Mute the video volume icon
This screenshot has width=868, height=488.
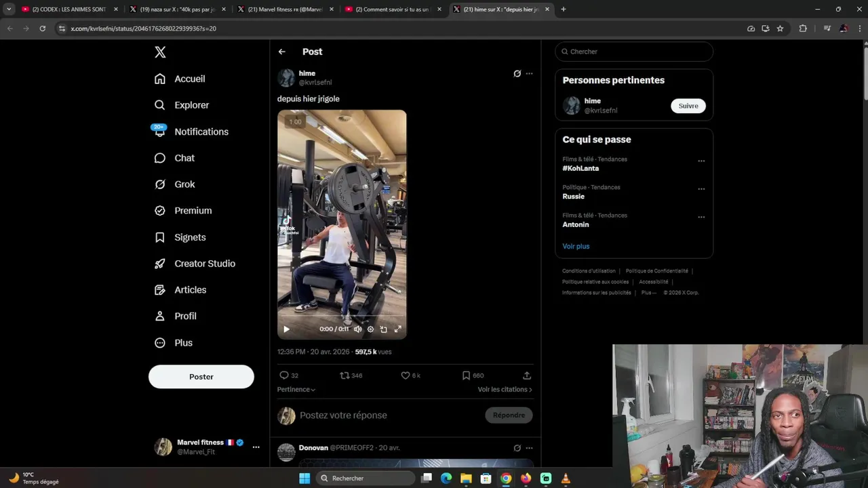coord(357,329)
